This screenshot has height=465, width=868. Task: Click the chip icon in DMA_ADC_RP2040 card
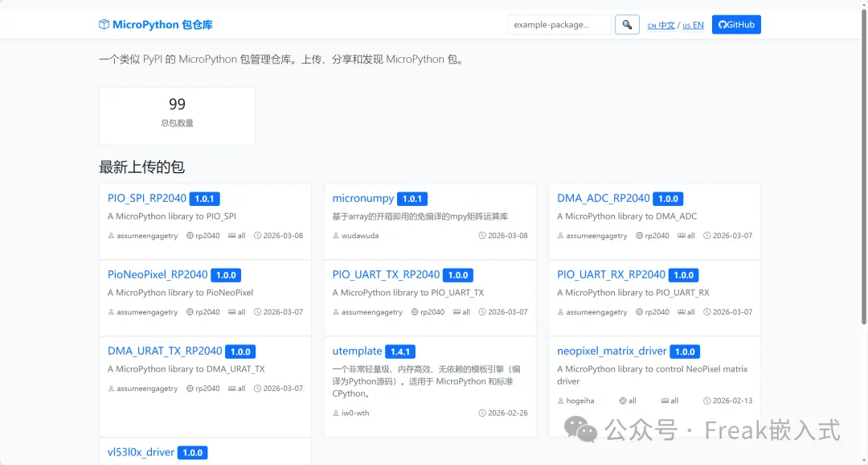tap(640, 236)
